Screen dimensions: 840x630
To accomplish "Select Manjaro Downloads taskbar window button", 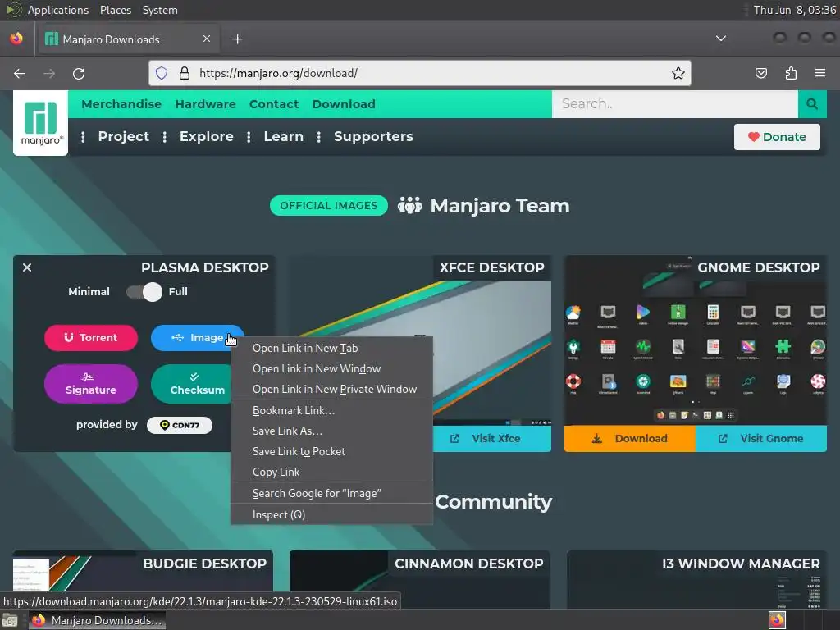I will tap(97, 621).
